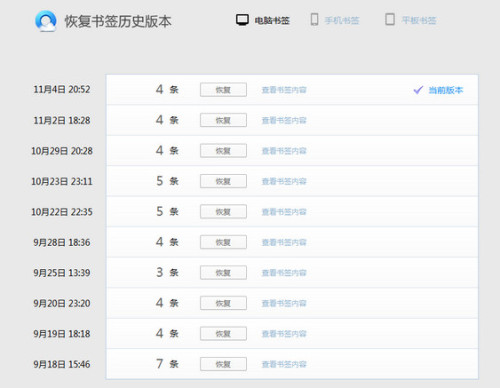Click the 5 条 count for 10月23日

(167, 181)
